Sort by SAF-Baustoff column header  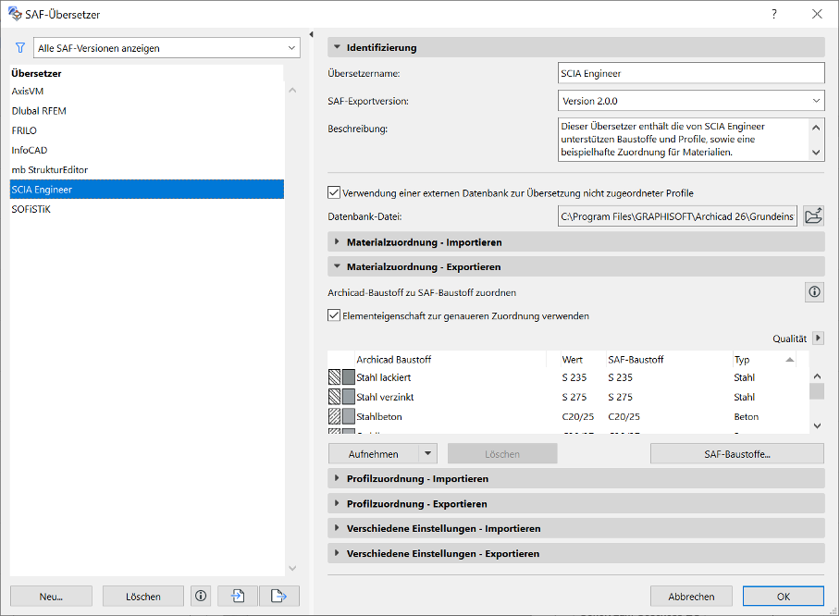668,360
